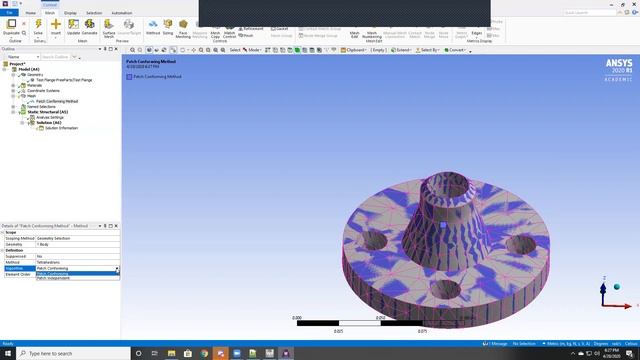The width and height of the screenshot is (640, 360).
Task: Expand the Materials tree node
Action: coord(13,85)
